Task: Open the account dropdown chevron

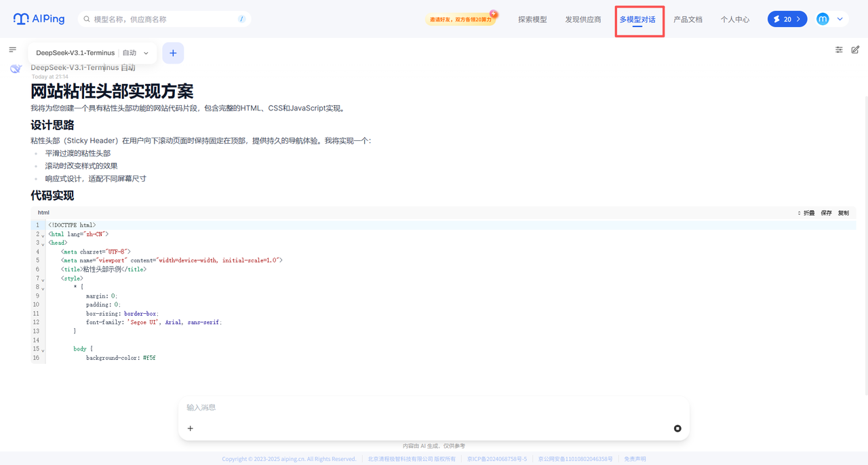Action: pos(840,19)
